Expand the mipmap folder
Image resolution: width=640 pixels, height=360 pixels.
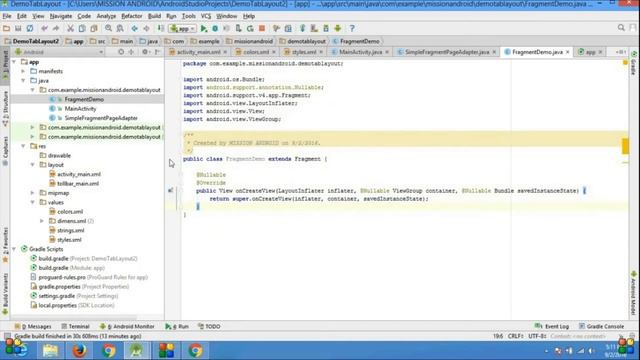tap(33, 193)
